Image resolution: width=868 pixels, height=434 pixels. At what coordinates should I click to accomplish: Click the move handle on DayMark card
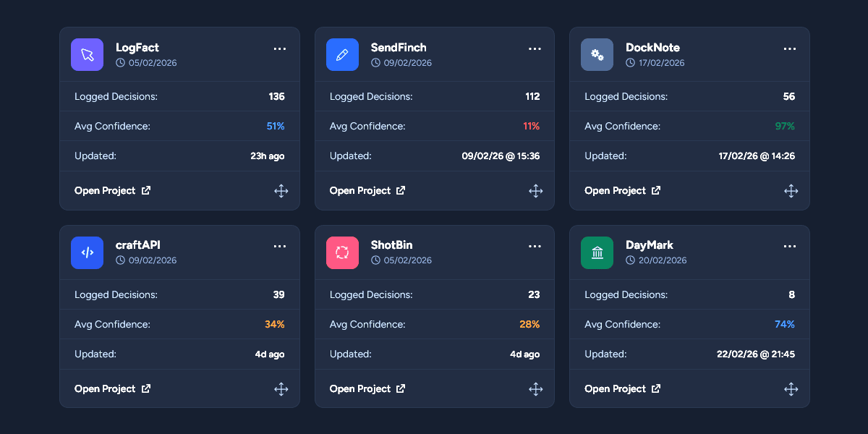tap(791, 389)
